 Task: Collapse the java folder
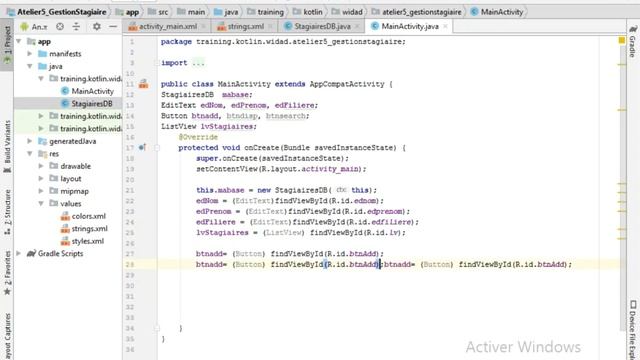[29, 66]
